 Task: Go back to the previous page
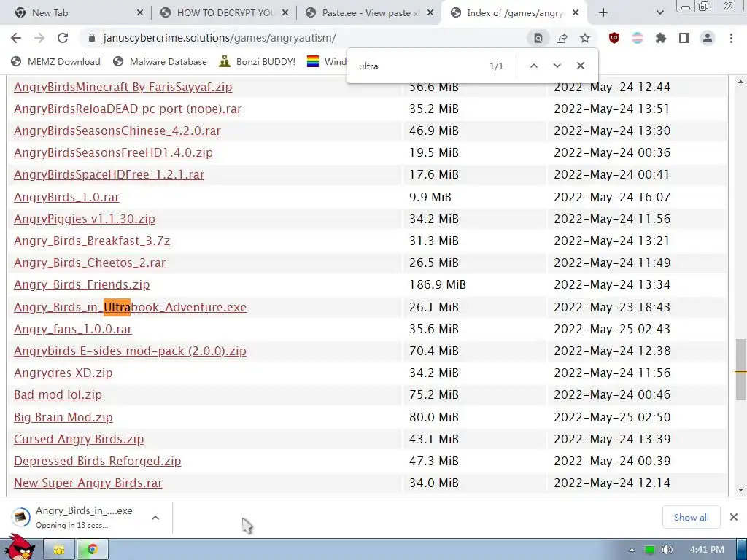(16, 38)
